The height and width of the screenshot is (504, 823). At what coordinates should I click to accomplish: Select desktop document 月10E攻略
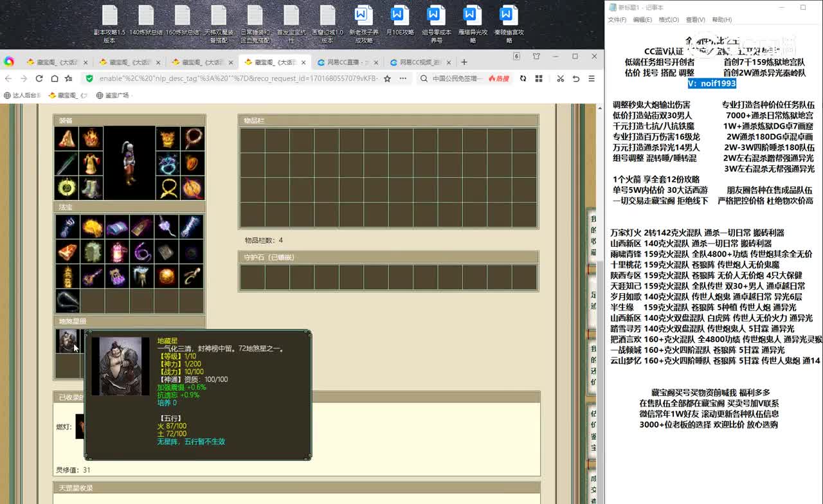pos(400,21)
